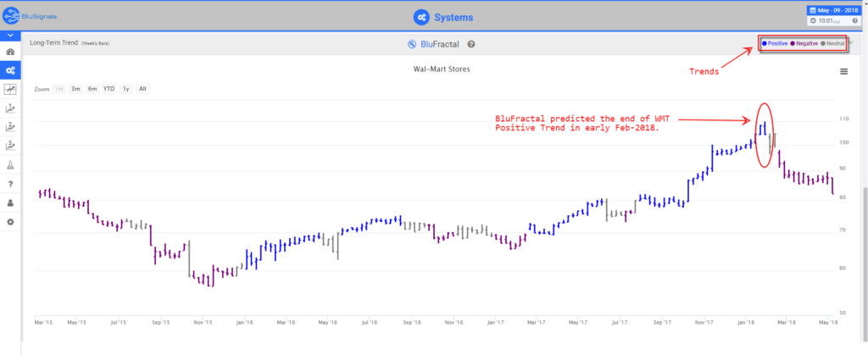Screen dimensions: 868x355
Task: Toggle the Negative trend legend item
Action: click(805, 43)
